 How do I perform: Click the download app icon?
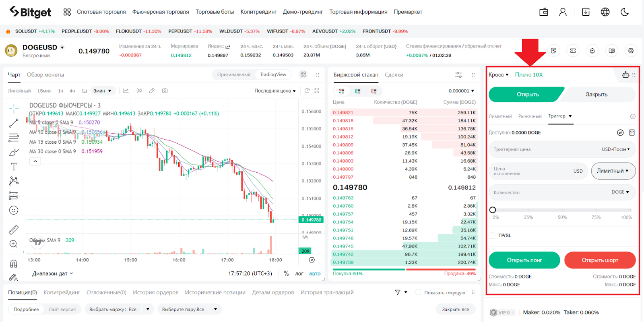(586, 12)
